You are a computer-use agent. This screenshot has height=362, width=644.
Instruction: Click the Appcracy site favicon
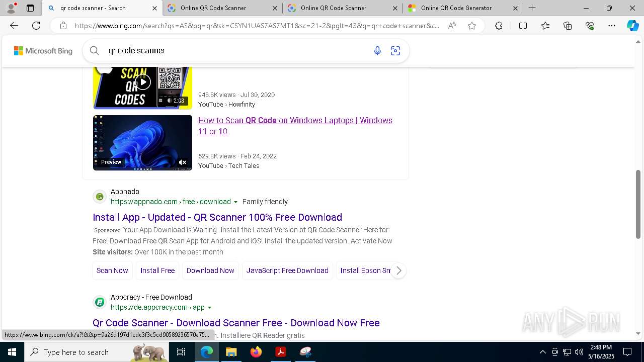100,302
